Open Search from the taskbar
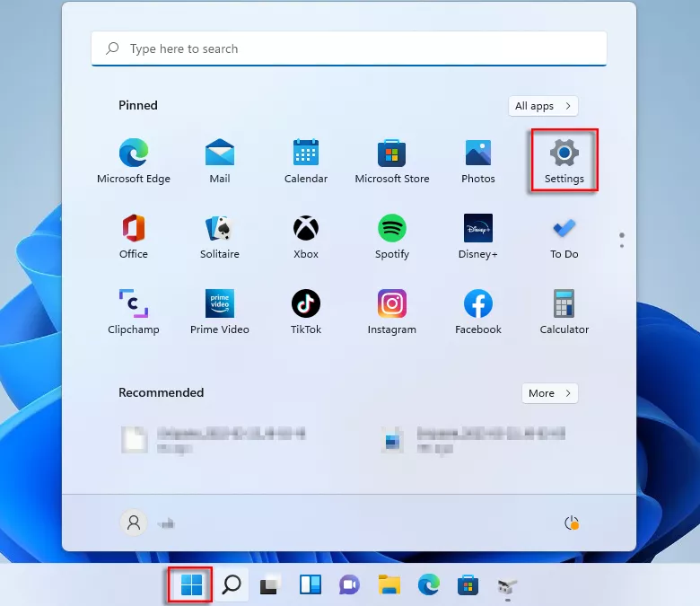700x606 pixels. pos(232,584)
